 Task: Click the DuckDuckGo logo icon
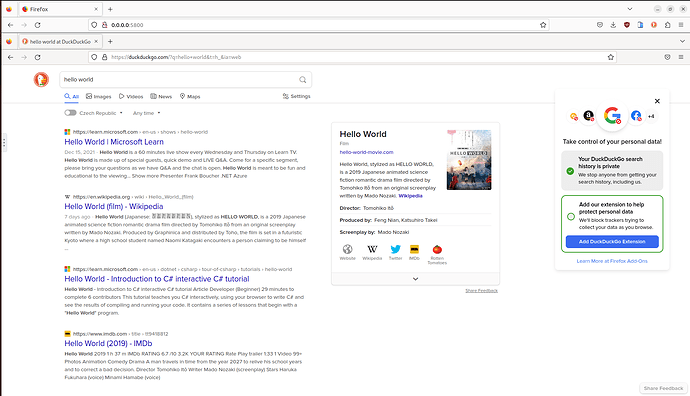pyautogui.click(x=41, y=80)
